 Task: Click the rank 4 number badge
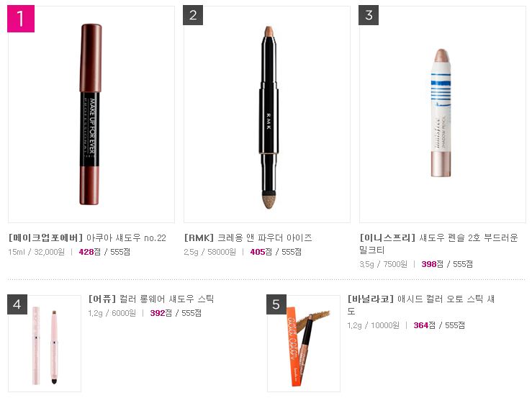(x=17, y=304)
